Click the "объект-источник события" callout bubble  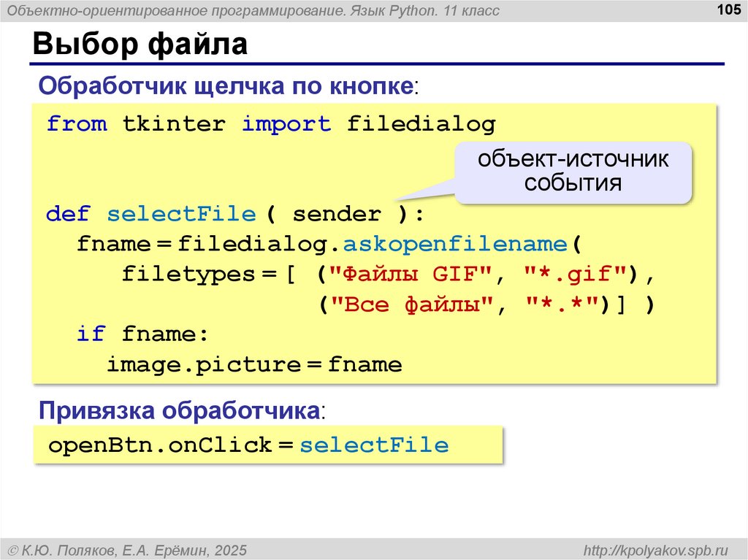pos(573,171)
